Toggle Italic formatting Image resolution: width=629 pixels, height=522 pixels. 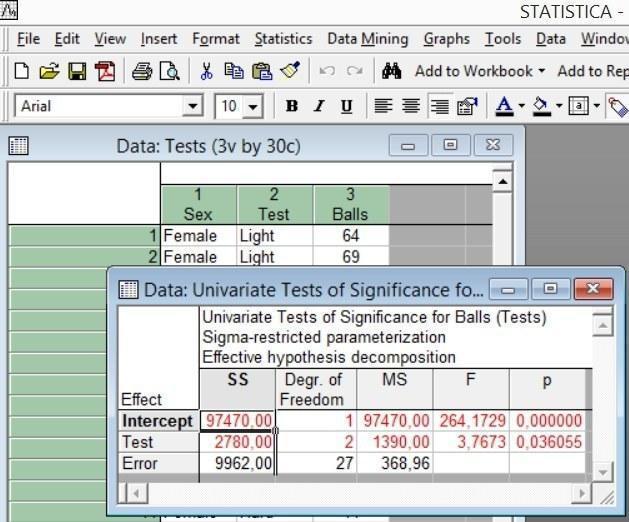[319, 106]
